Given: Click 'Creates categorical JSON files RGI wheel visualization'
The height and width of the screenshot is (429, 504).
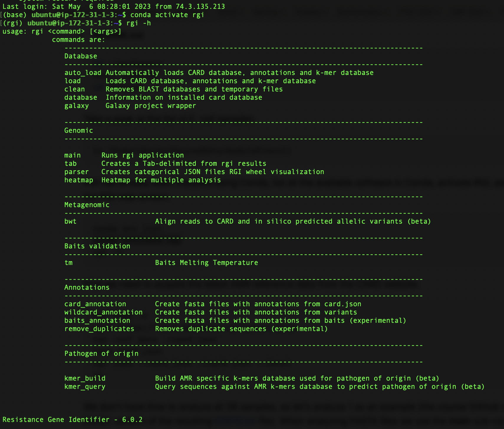Looking at the screenshot, I should pos(213,172).
